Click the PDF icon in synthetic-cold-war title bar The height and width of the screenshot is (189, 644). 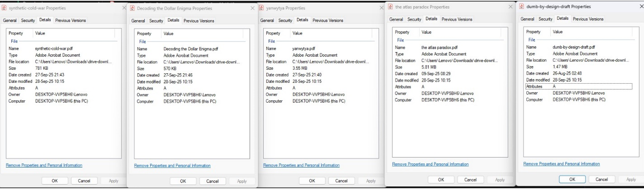click(x=5, y=8)
